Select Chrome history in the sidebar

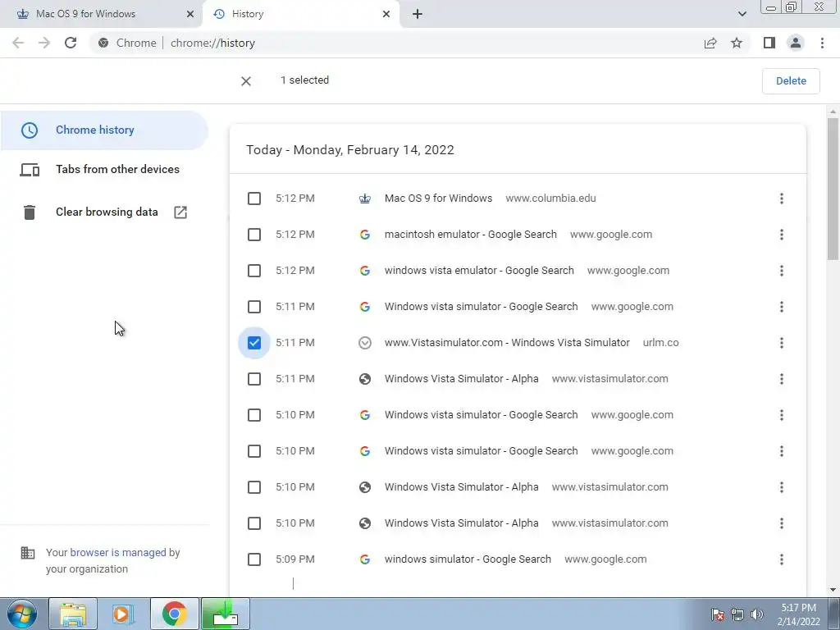104,130
